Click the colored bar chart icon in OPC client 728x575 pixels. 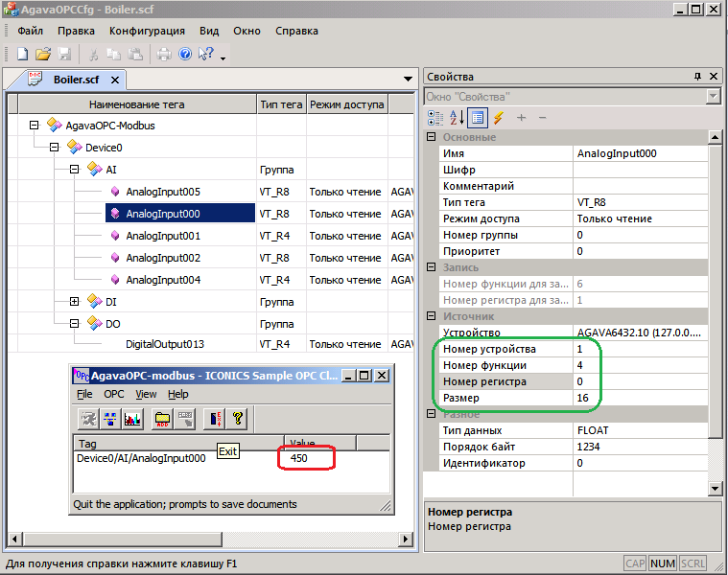point(132,419)
